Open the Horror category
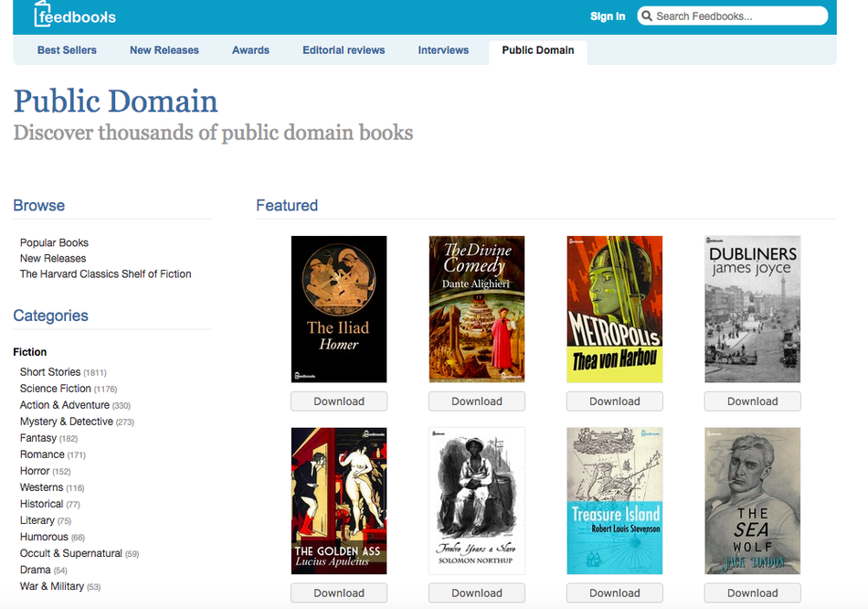 click(x=35, y=471)
